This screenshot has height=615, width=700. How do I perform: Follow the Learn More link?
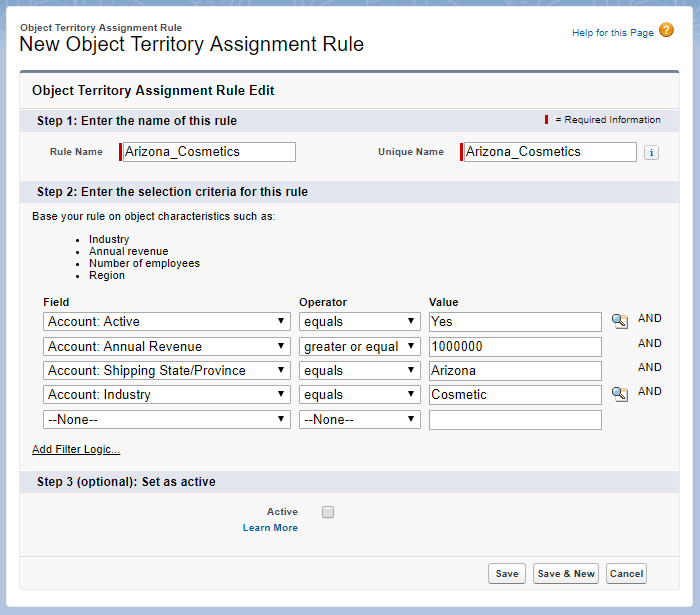point(270,528)
